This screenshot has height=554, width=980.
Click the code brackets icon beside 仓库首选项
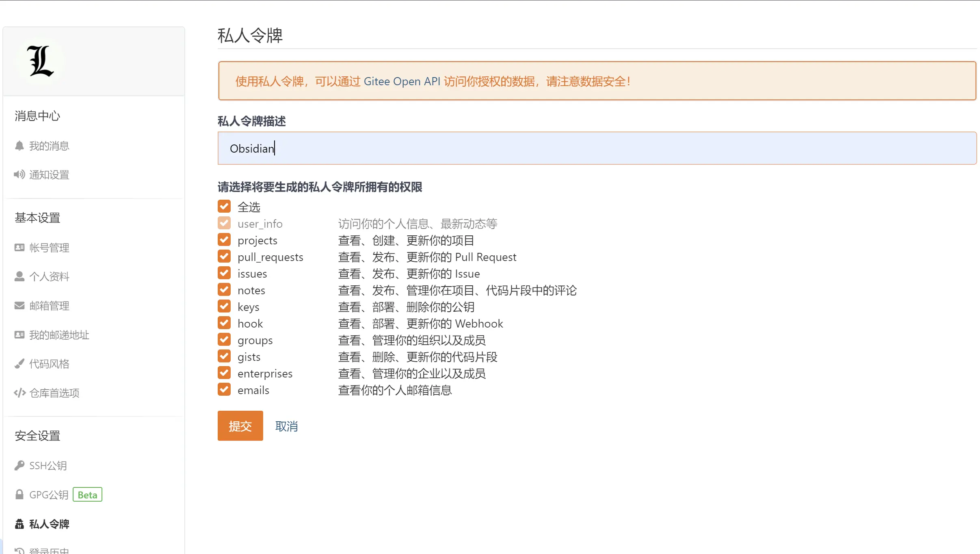(19, 393)
